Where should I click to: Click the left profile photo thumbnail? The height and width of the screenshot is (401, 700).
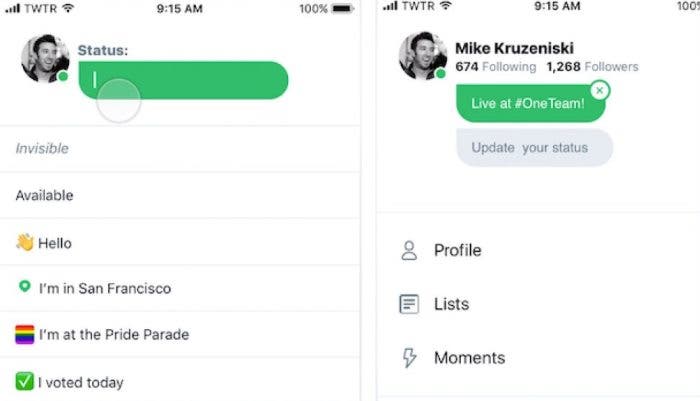click(45, 58)
